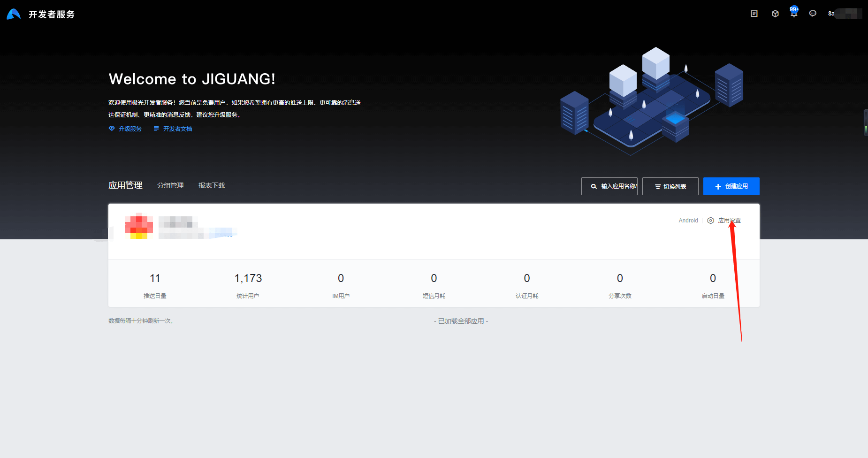Click the 统计用户 value 1,173
The width and height of the screenshot is (868, 458).
(x=248, y=278)
